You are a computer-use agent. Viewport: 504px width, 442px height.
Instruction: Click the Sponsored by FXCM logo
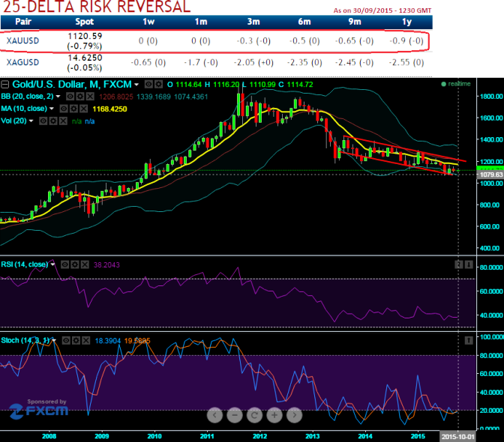coord(38,408)
